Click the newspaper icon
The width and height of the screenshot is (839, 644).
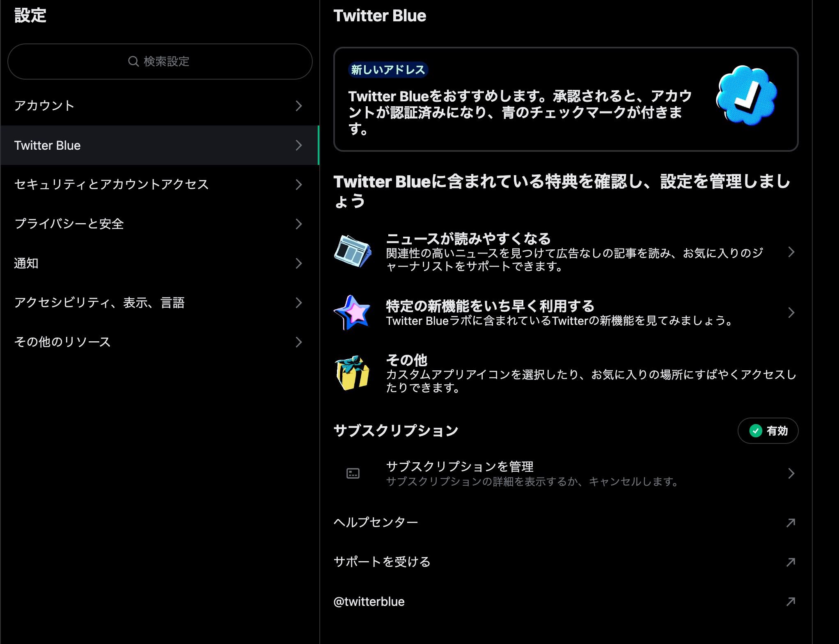pos(353,251)
